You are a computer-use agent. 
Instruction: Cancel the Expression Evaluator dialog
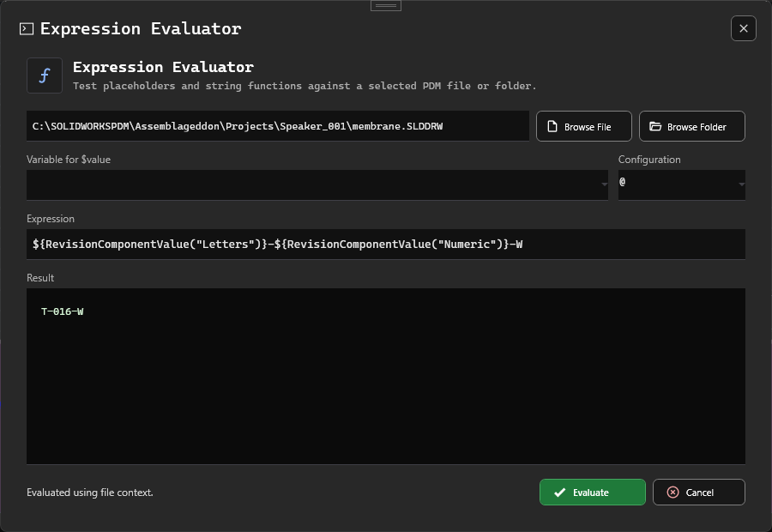click(x=698, y=493)
